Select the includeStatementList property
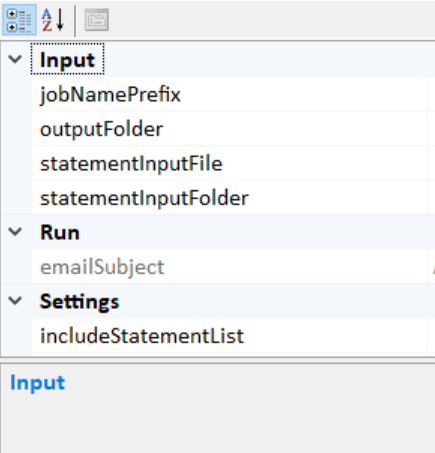The image size is (435, 453). pos(229,336)
